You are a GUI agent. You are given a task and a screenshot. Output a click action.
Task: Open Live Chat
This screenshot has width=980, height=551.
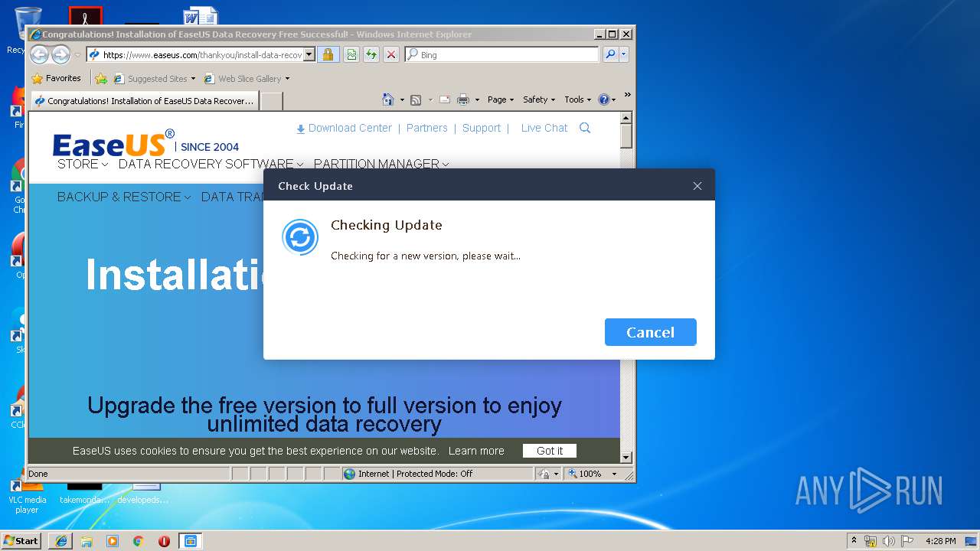click(x=544, y=128)
